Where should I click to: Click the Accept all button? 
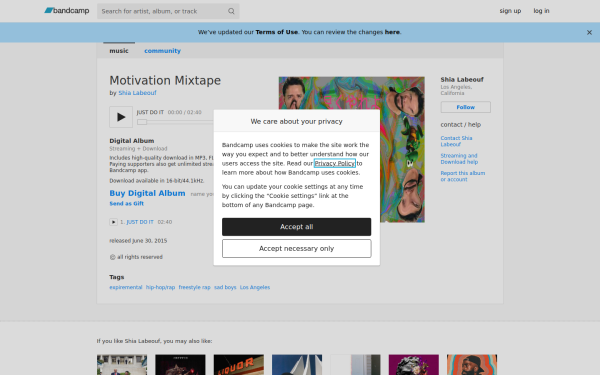(297, 227)
